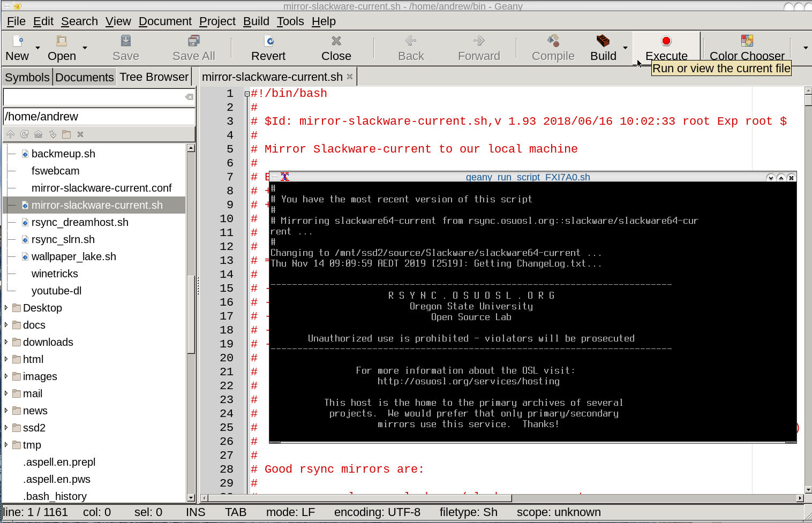Close the current file with Close button

click(336, 48)
